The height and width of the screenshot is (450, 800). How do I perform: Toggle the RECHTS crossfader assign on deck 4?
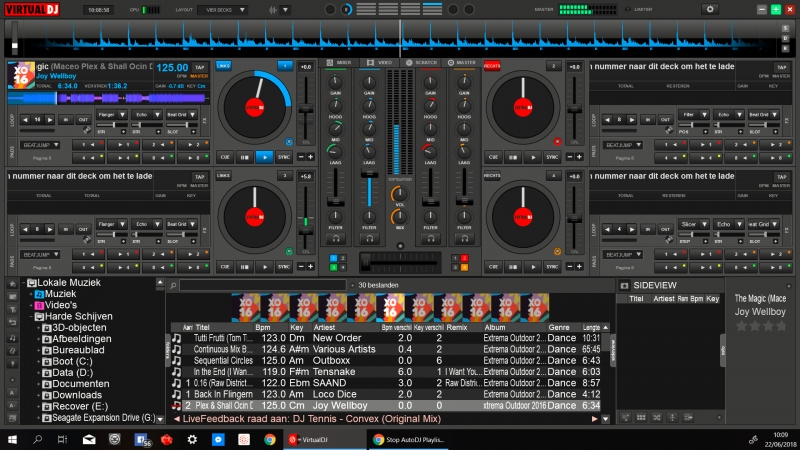(x=492, y=176)
